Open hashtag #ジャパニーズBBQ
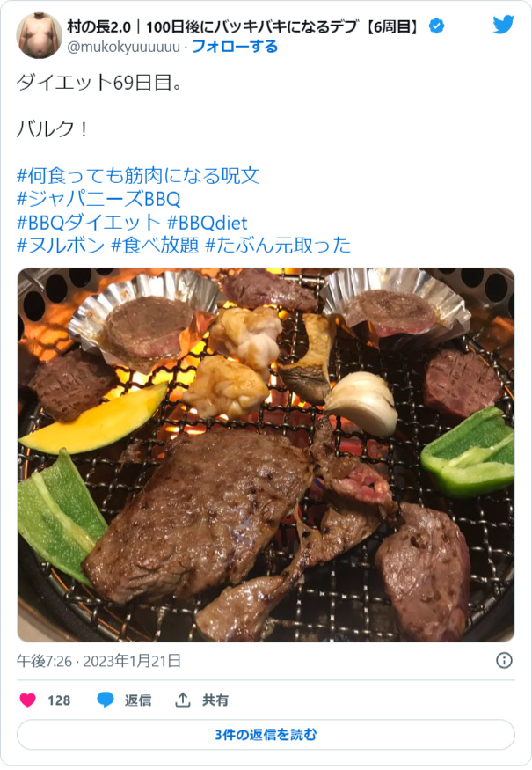532x770 pixels. click(98, 199)
